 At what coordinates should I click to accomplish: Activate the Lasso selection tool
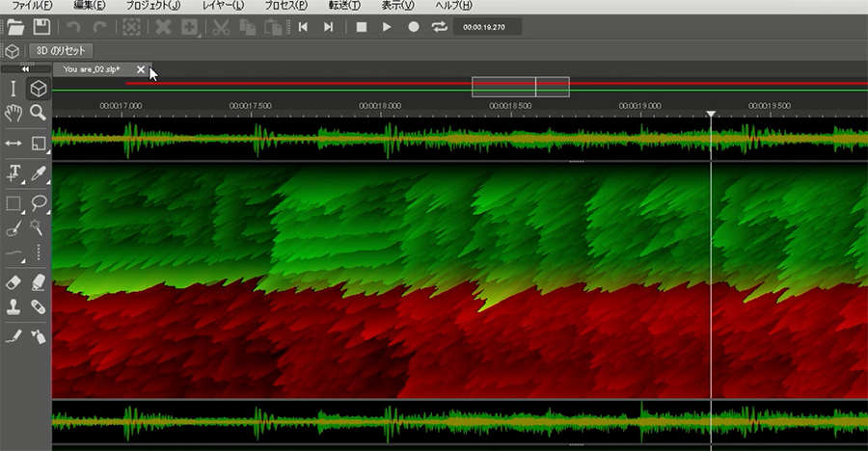(39, 203)
